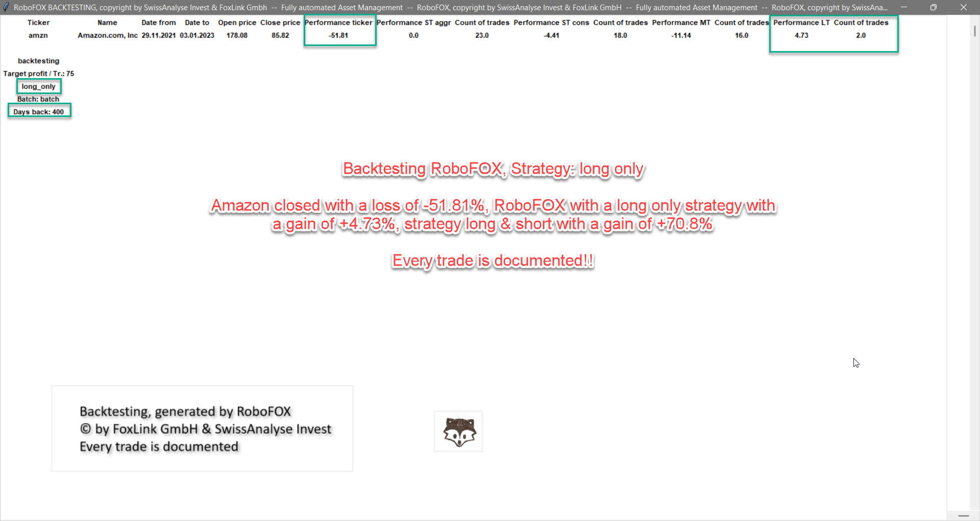Viewport: 980px width, 521px height.
Task: Click the 'Days back: 400' label
Action: pos(38,112)
